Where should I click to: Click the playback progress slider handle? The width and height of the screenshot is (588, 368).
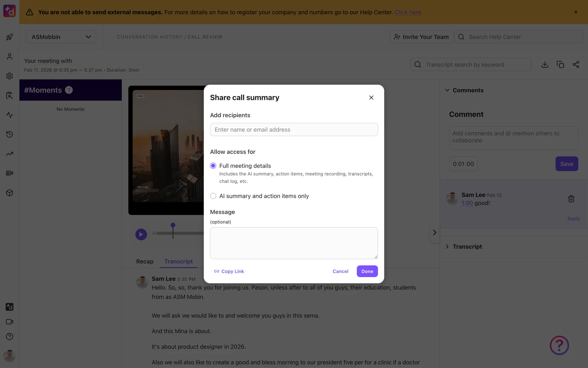pos(173,226)
